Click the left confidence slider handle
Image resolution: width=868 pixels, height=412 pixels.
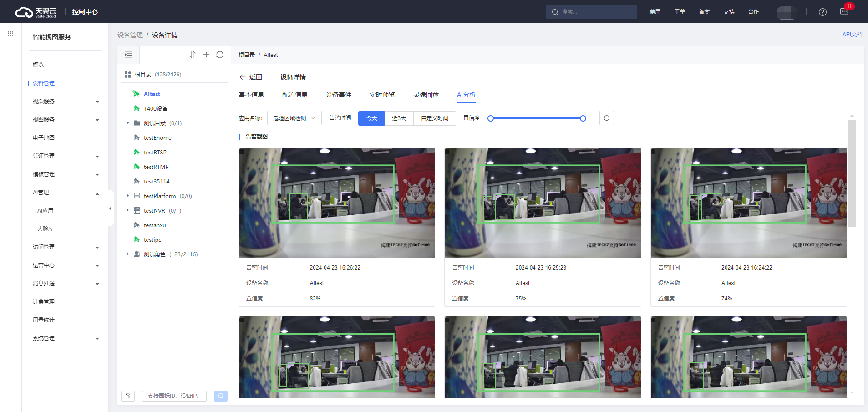click(491, 118)
